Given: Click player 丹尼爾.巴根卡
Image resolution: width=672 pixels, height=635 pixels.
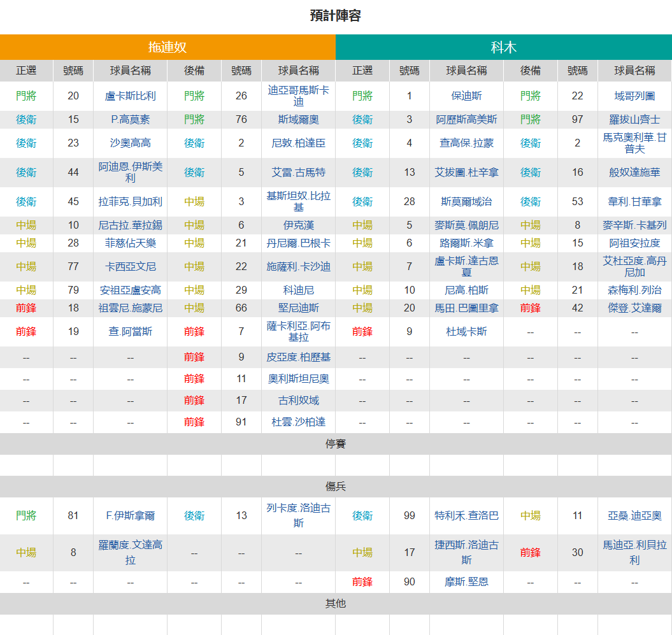Looking at the screenshot, I should pyautogui.click(x=298, y=243).
